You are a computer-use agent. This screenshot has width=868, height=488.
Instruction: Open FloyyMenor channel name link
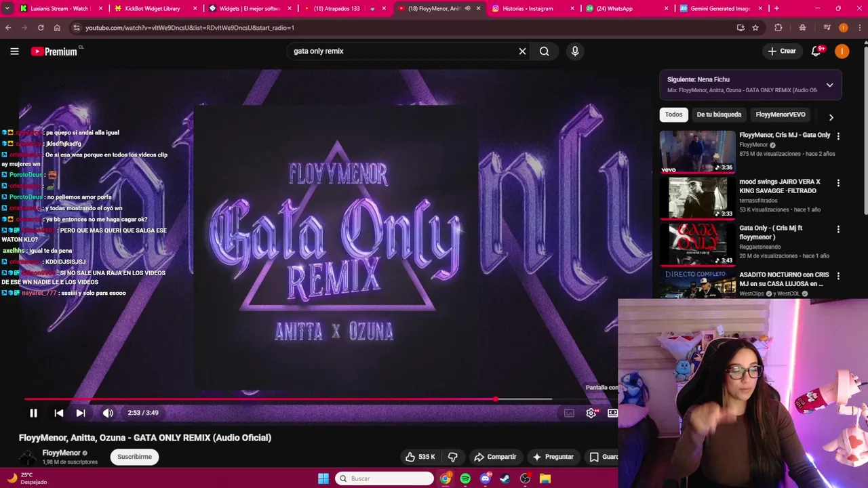point(62,453)
